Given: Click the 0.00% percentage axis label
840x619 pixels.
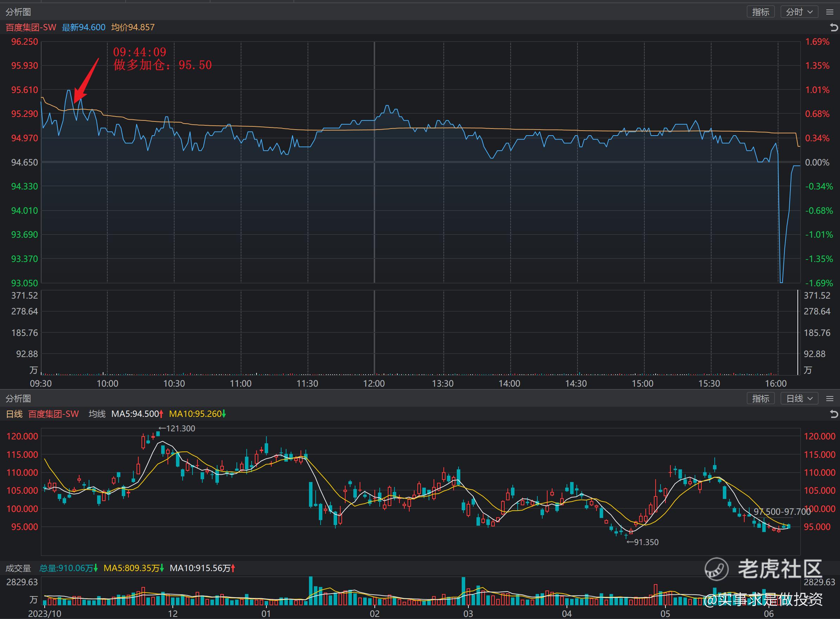Looking at the screenshot, I should pyautogui.click(x=817, y=162).
